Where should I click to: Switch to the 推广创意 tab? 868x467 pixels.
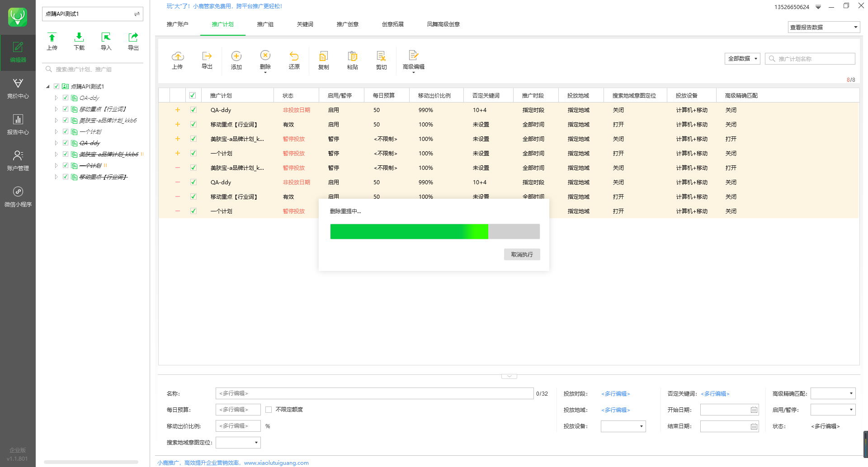pos(348,24)
